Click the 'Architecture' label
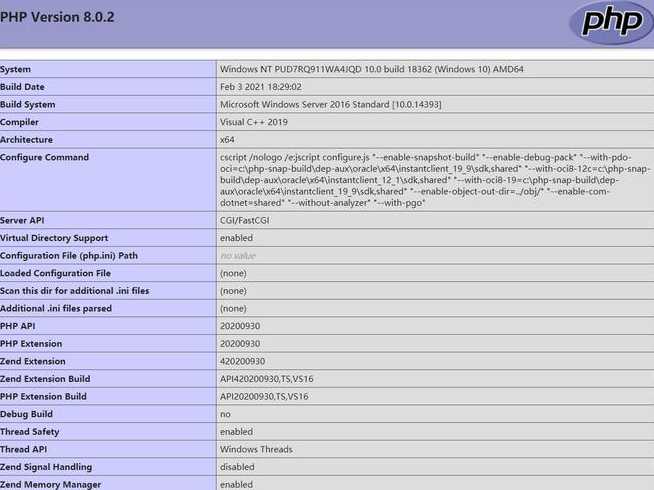This screenshot has width=654, height=490. point(26,140)
